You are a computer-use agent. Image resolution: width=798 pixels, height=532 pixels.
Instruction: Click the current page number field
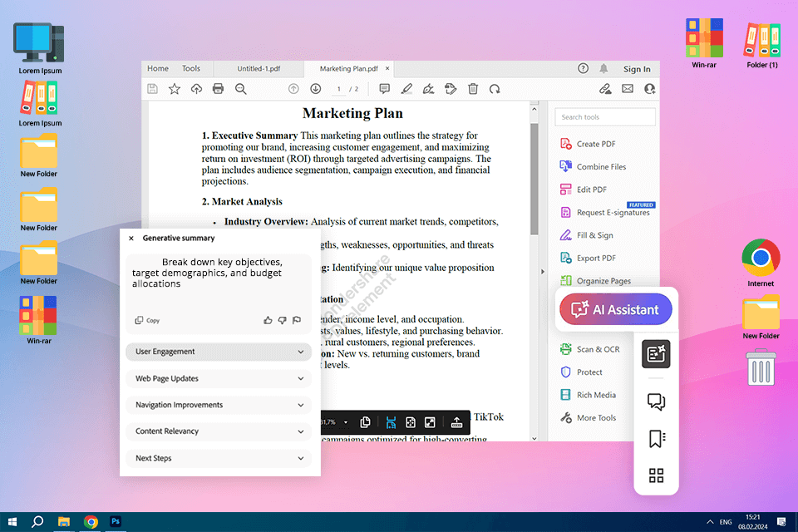coord(339,89)
